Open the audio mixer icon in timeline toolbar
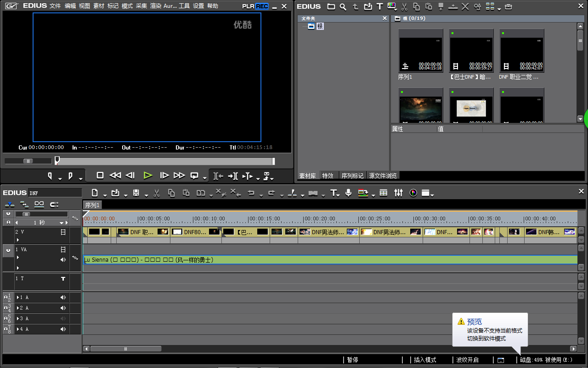588x368 pixels. tap(398, 193)
